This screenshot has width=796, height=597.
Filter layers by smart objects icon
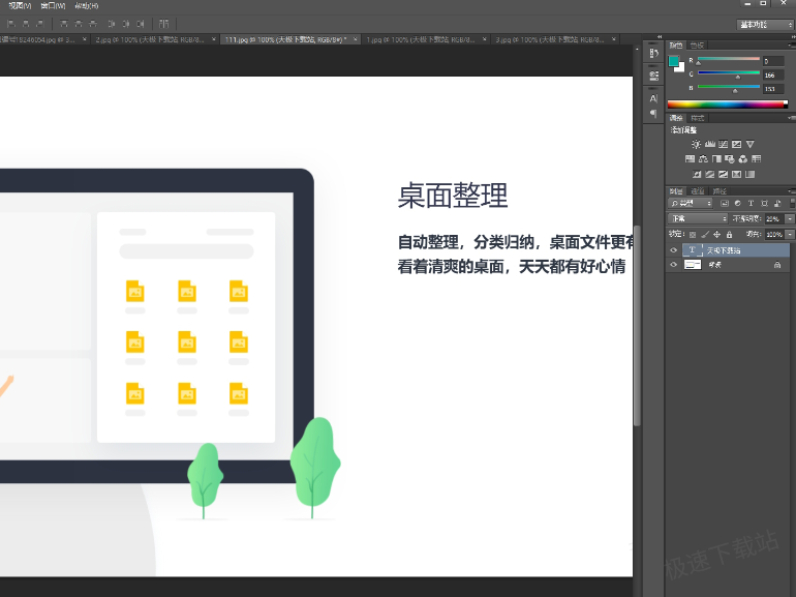777,203
